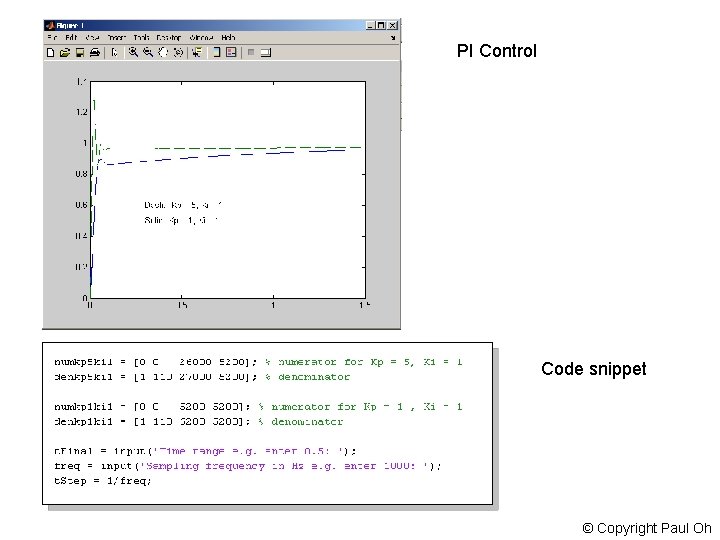Click the Hide Plot Tools icon
Image resolution: width=720 pixels, height=540 pixels.
pyautogui.click(x=251, y=52)
